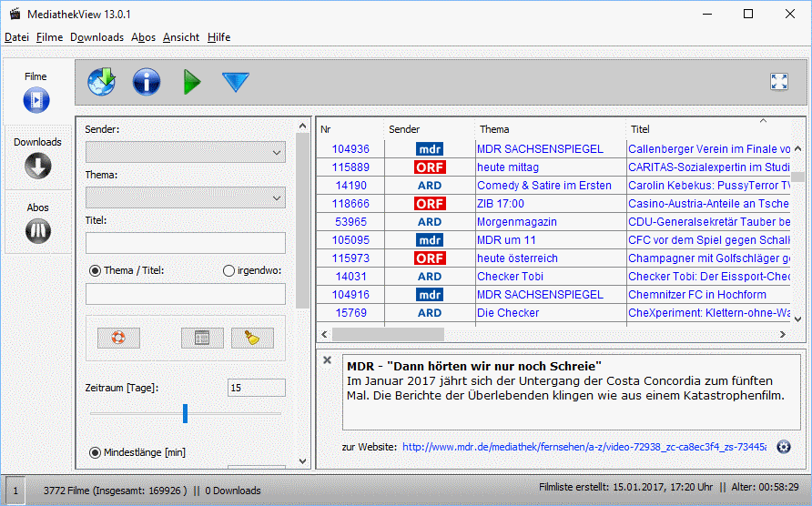Click ORF logo in heute österreich row
The width and height of the screenshot is (812, 506).
(430, 258)
